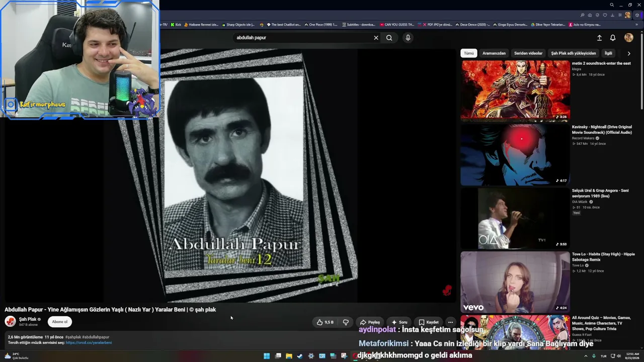This screenshot has width=644, height=362.
Task: Show more filter chips with right arrow
Action: (x=628, y=53)
